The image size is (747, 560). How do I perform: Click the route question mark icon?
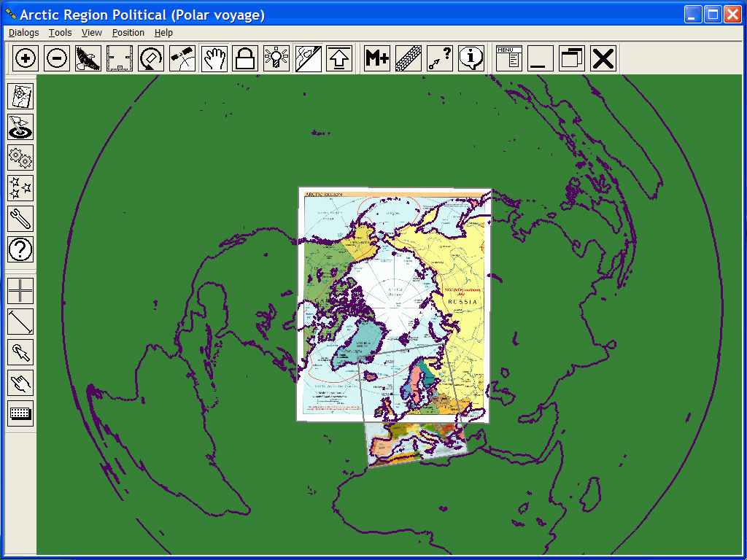pyautogui.click(x=440, y=58)
